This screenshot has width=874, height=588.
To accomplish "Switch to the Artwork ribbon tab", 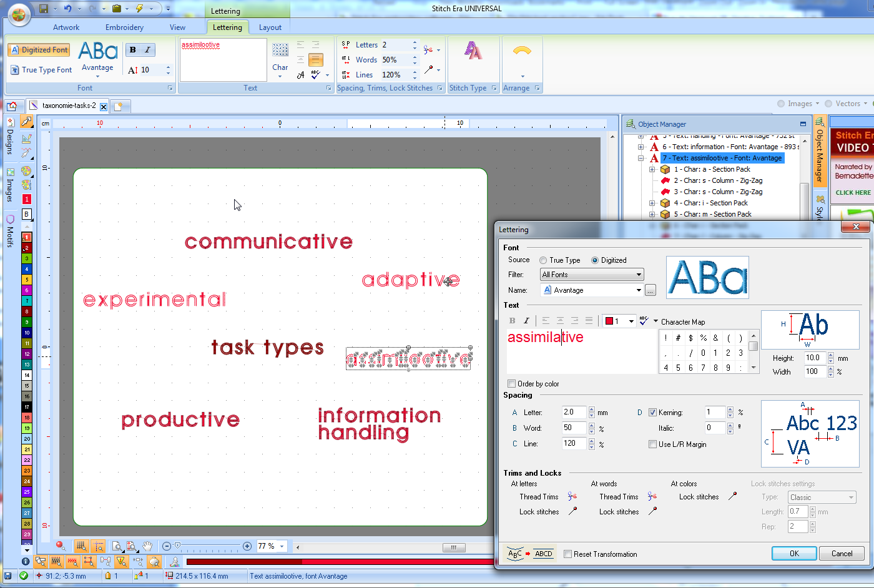I will tap(66, 27).
